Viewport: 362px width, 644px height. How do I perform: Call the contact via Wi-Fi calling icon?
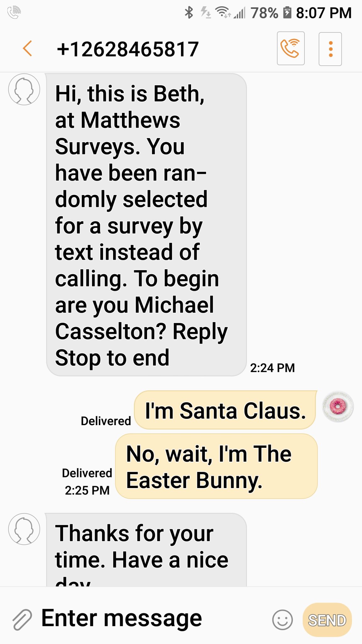[x=291, y=48]
